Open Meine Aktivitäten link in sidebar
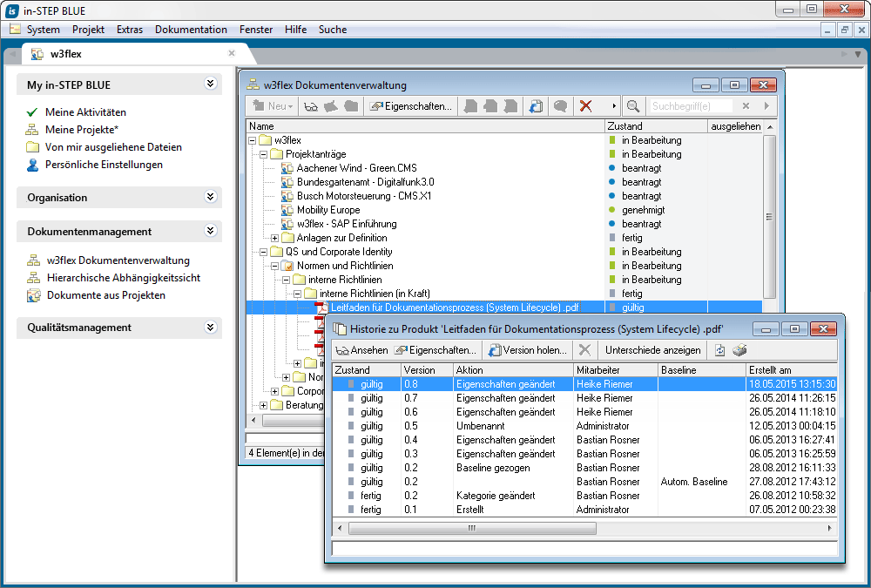Viewport: 871px width, 588px height. click(x=85, y=112)
